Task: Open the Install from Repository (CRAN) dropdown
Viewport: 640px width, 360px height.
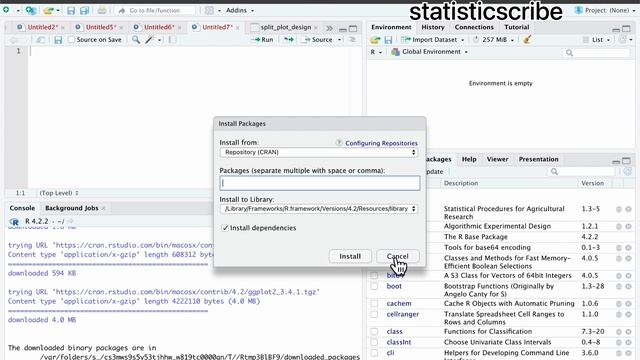Action: (319, 152)
